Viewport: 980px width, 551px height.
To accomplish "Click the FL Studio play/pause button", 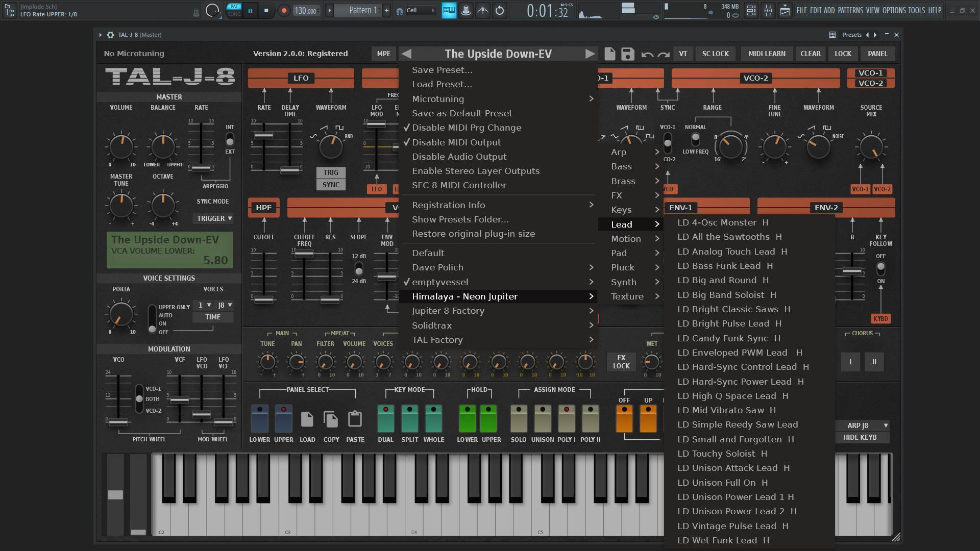I will pyautogui.click(x=250, y=10).
